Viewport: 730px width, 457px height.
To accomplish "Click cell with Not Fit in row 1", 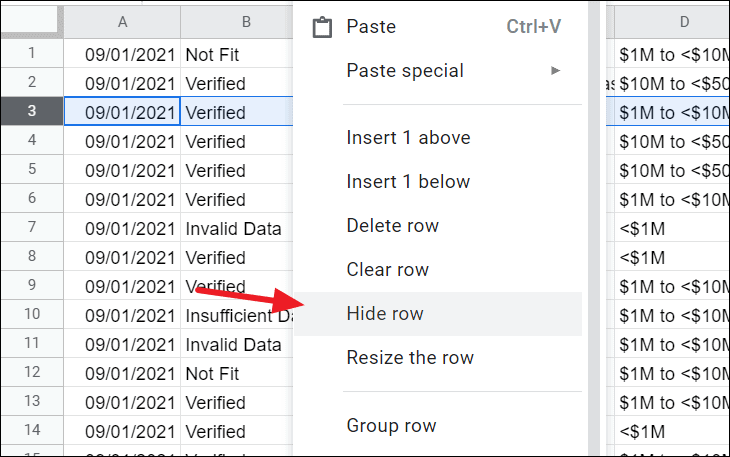I will [237, 54].
